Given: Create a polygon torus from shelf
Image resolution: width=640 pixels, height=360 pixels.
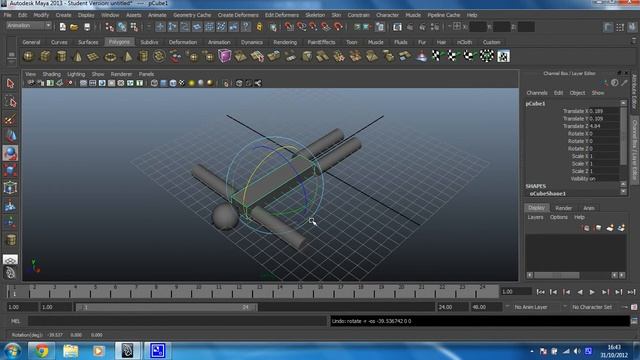Looking at the screenshot, I should coord(110,56).
